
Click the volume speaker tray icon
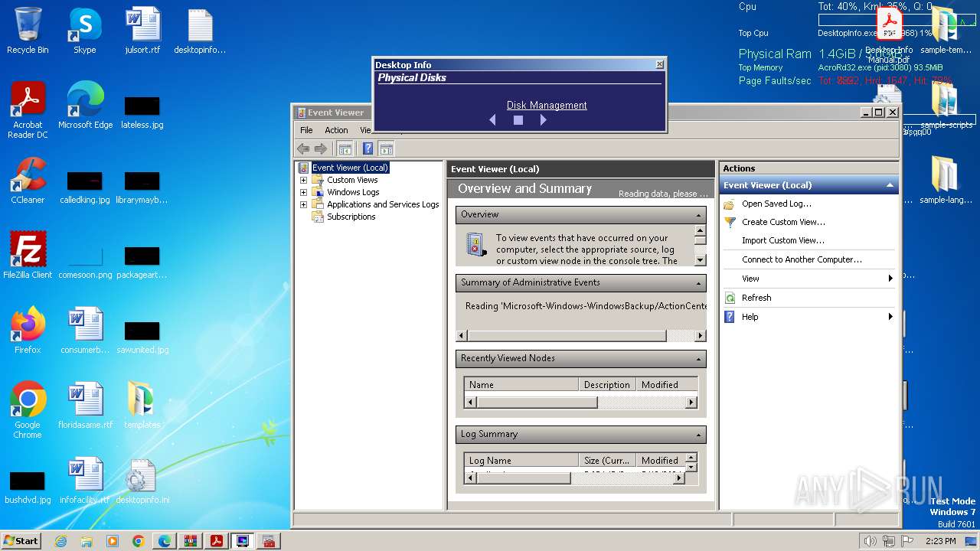point(870,541)
